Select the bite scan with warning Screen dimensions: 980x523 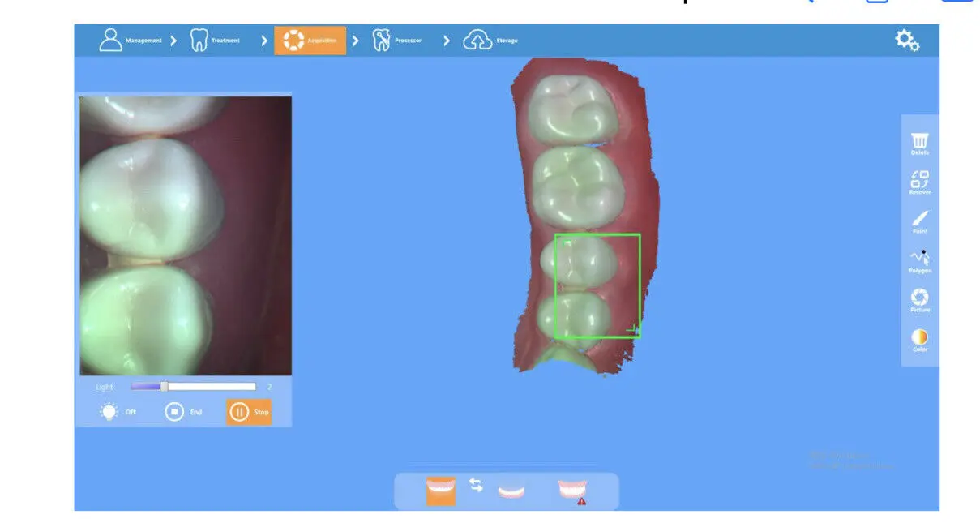click(x=572, y=491)
